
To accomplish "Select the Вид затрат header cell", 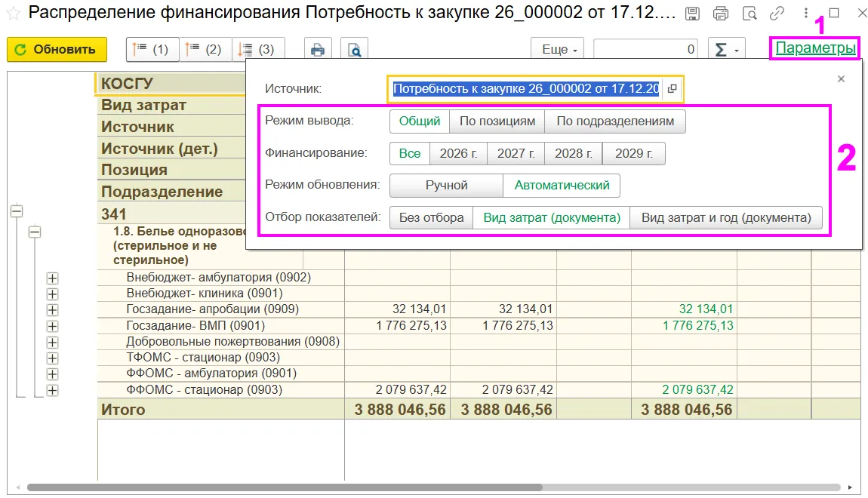I will point(171,105).
